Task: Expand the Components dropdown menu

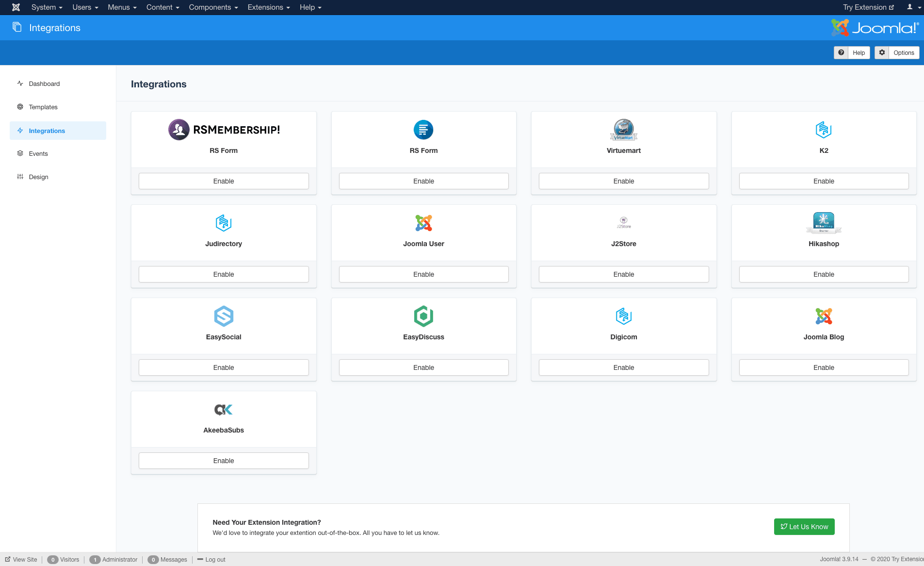Action: point(213,7)
